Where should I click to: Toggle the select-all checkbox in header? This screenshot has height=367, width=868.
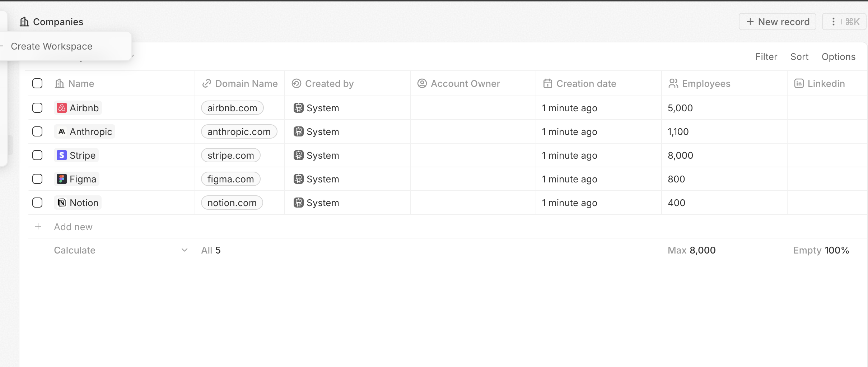click(37, 83)
